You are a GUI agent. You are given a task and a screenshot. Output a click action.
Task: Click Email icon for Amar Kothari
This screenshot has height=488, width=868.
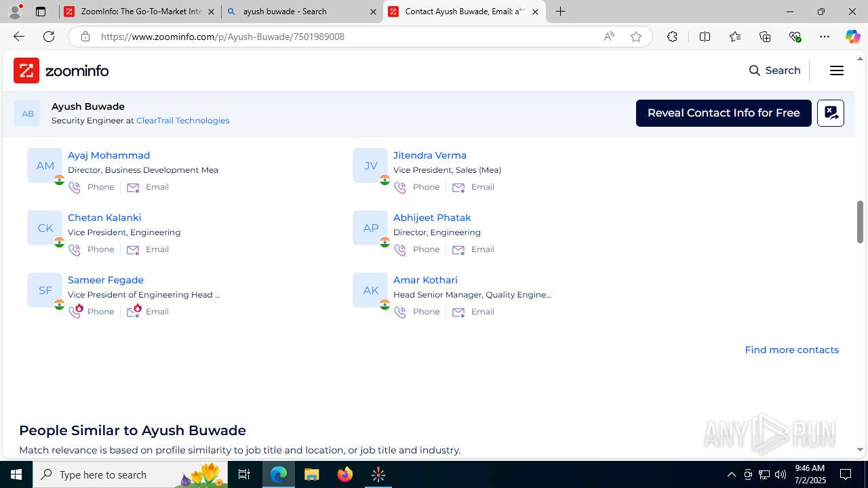pyautogui.click(x=458, y=312)
